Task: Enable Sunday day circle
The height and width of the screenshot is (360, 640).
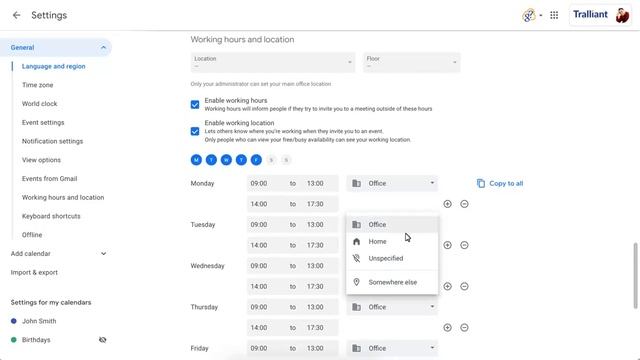Action: 286,160
